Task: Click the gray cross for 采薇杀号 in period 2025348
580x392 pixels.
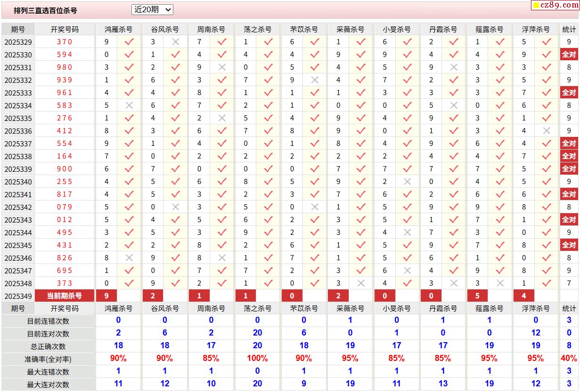Action: tap(361, 283)
